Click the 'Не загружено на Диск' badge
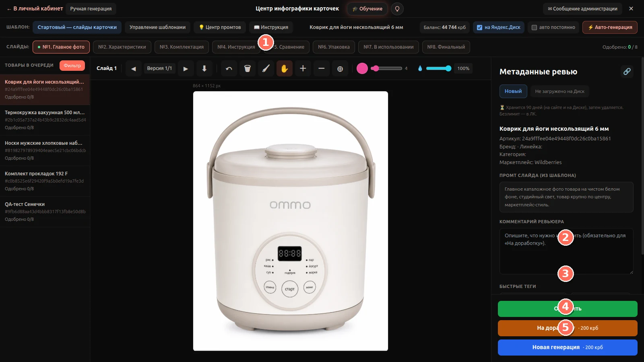This screenshot has width=644, height=362. point(559,91)
